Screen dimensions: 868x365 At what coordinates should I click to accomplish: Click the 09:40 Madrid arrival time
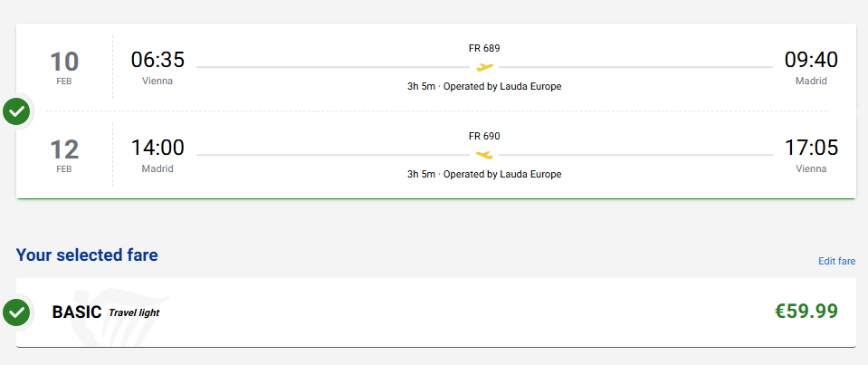coord(811,61)
